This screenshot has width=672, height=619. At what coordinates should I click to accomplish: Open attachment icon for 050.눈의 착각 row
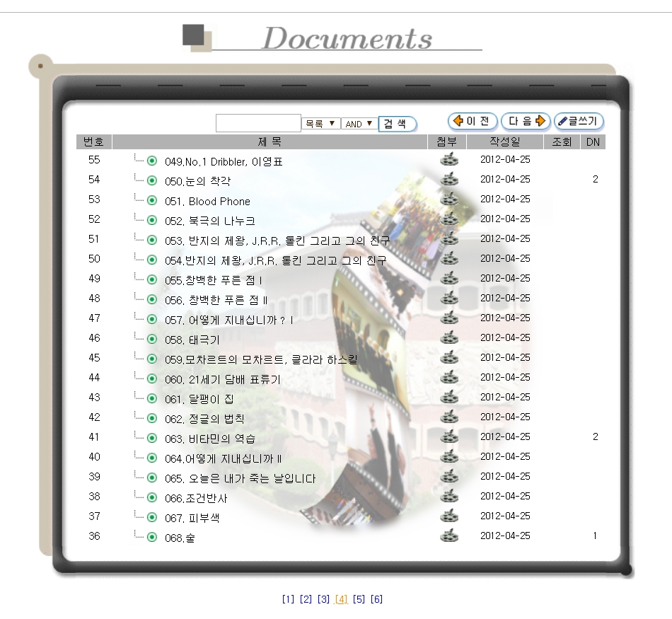tap(449, 179)
